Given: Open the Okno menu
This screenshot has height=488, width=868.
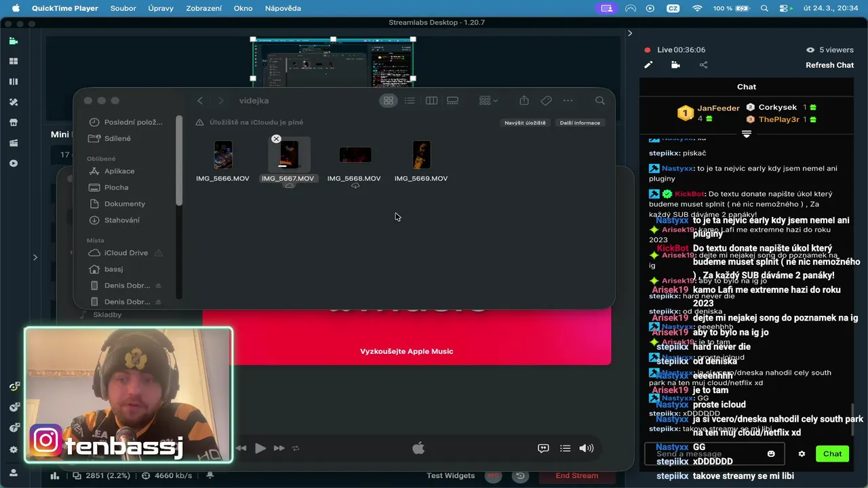Looking at the screenshot, I should click(x=243, y=8).
